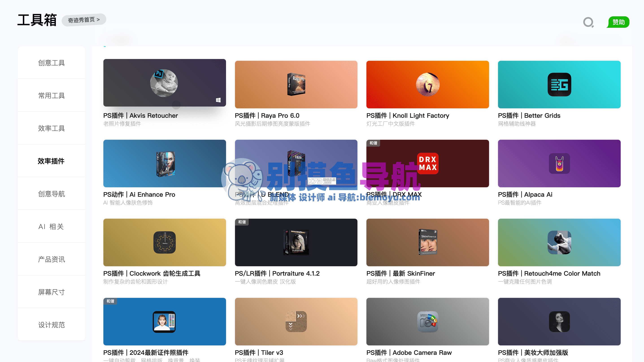Open PS插件 | Tiler v3 title
This screenshot has width=644, height=362.
[x=259, y=353]
